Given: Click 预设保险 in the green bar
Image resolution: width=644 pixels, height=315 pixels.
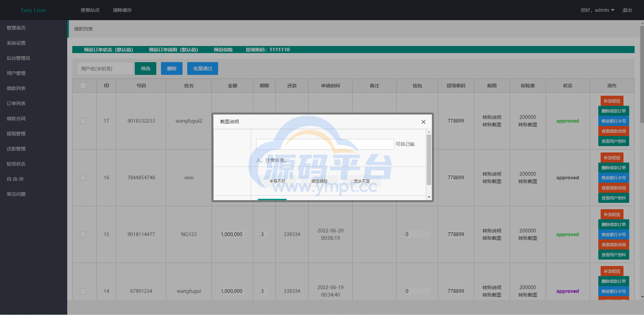Looking at the screenshot, I should pyautogui.click(x=223, y=50).
